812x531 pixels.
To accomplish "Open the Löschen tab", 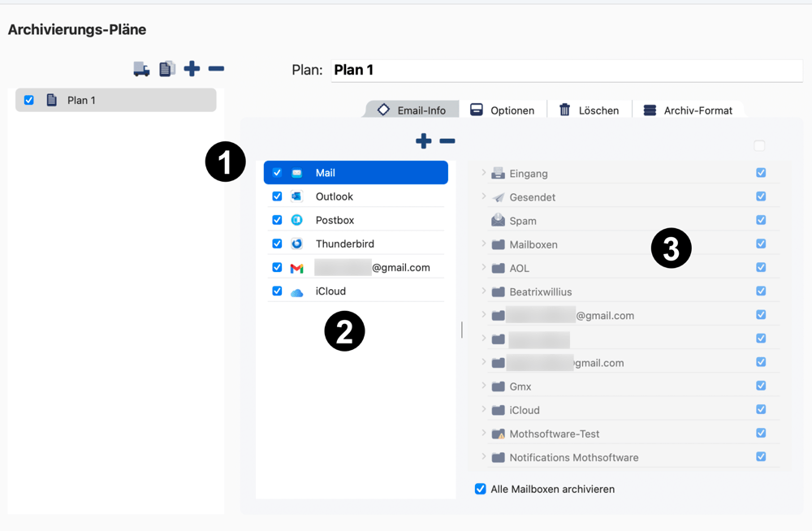I will (x=590, y=110).
